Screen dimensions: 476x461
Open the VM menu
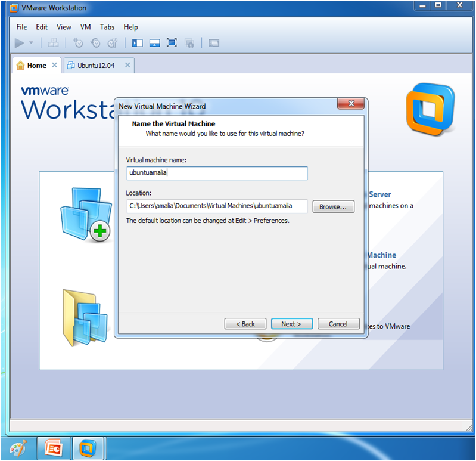click(x=86, y=27)
